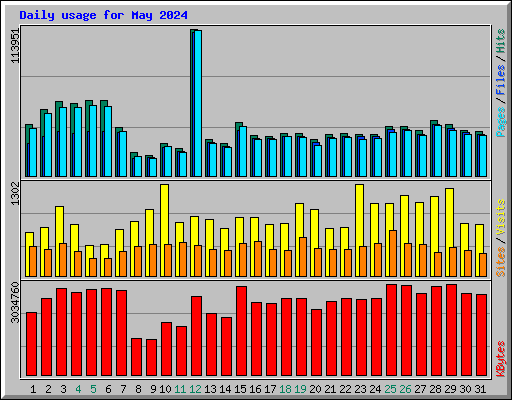The height and width of the screenshot is (400, 512).
Task: Click day label 25 in green
Action: (390, 389)
